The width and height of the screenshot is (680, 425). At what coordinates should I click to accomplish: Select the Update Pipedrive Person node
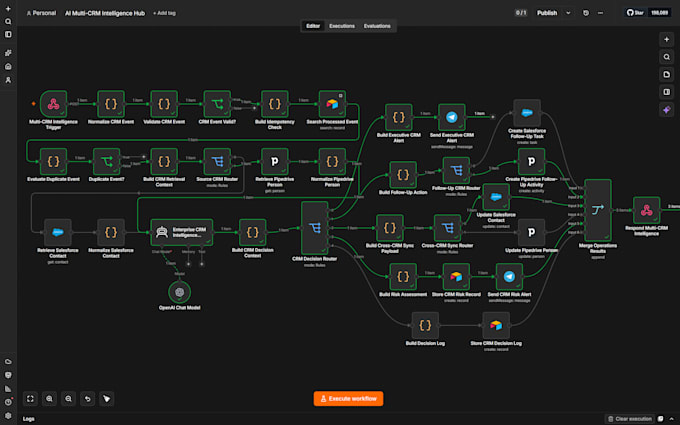pos(531,232)
